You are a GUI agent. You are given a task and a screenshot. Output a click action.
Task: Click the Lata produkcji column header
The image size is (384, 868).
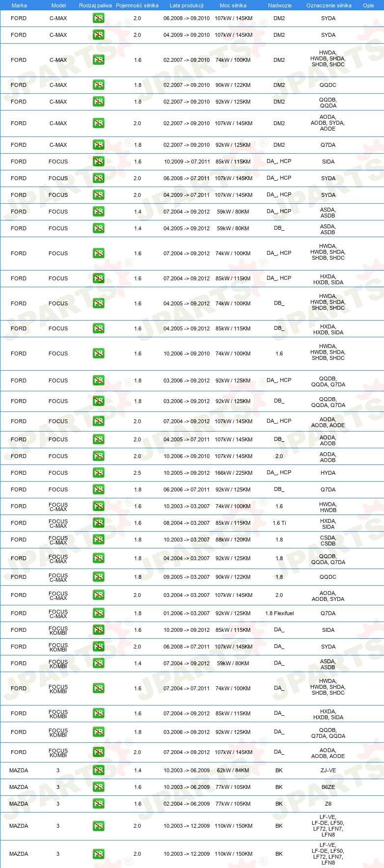click(x=187, y=5)
